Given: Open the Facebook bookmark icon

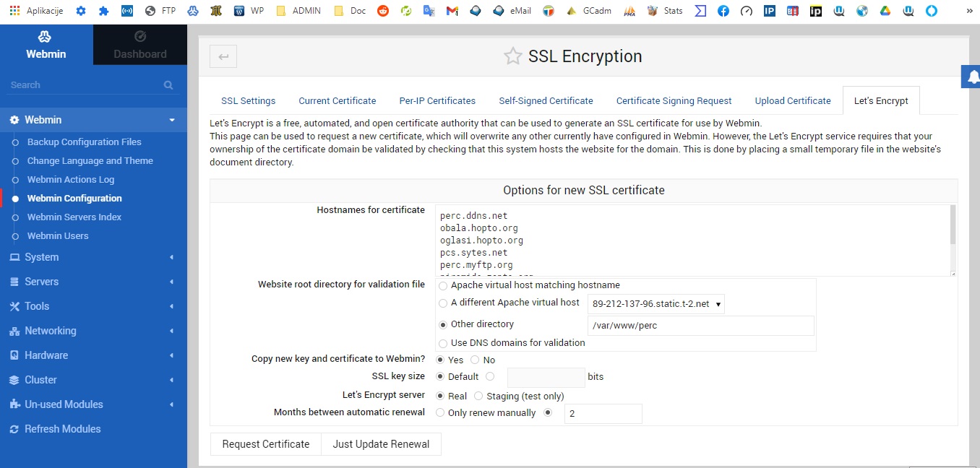Looking at the screenshot, I should [723, 11].
